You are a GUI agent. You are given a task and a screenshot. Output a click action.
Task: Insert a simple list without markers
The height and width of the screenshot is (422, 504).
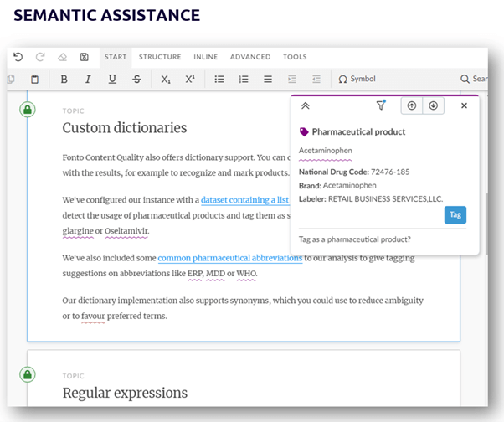pos(268,79)
